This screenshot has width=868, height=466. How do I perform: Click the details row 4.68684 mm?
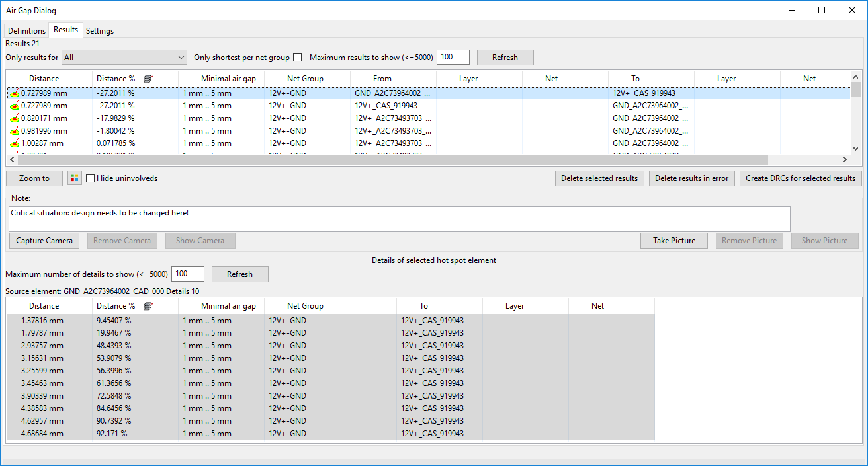coord(330,434)
